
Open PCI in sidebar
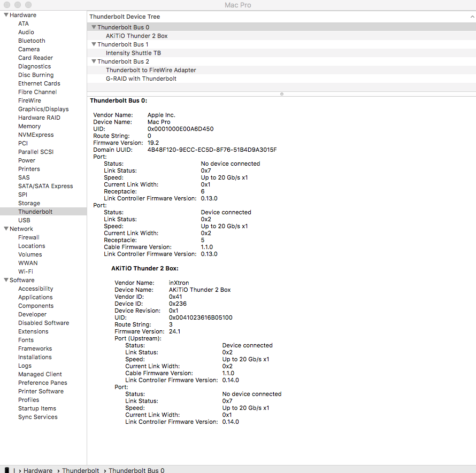coord(23,143)
